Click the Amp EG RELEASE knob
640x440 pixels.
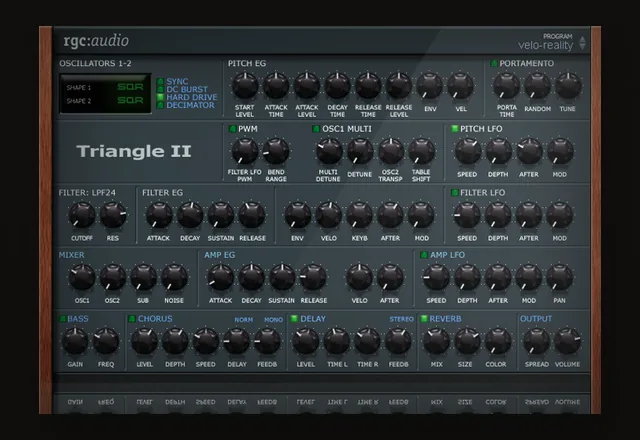point(313,278)
